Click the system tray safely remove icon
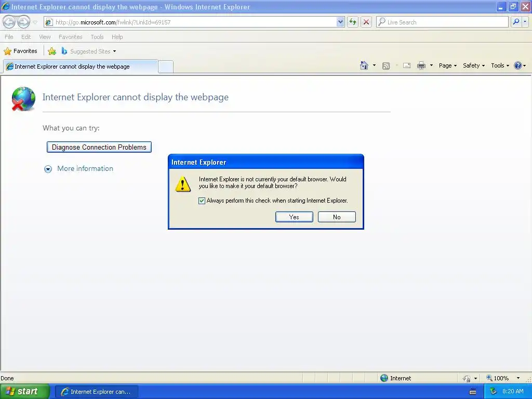Screen dimensions: 532x399 click(x=494, y=392)
